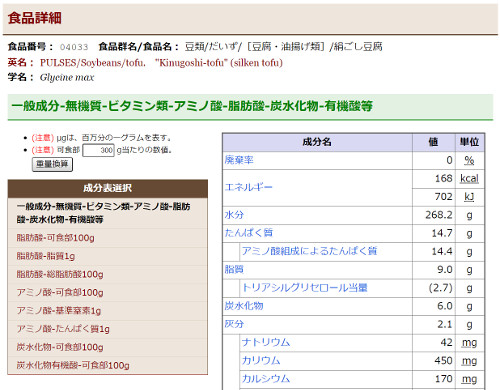Click the protein value 14.7

point(442,233)
